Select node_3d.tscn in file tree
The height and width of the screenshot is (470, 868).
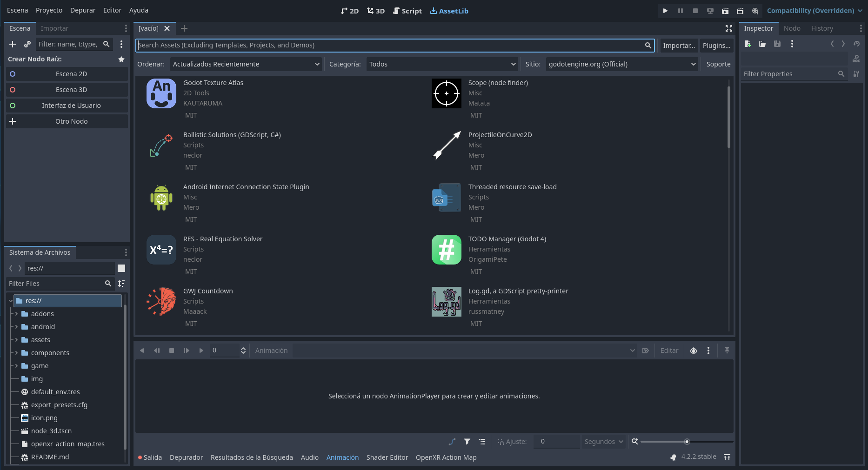point(51,431)
